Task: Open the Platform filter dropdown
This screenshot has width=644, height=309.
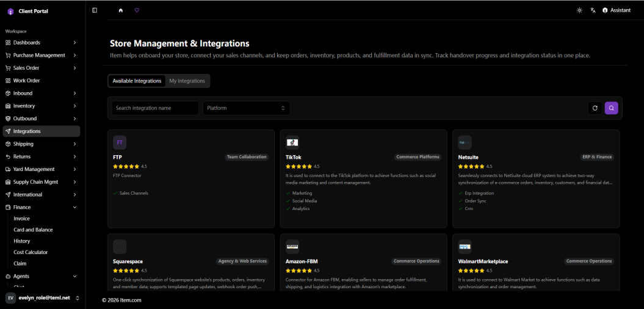Action: (247, 108)
